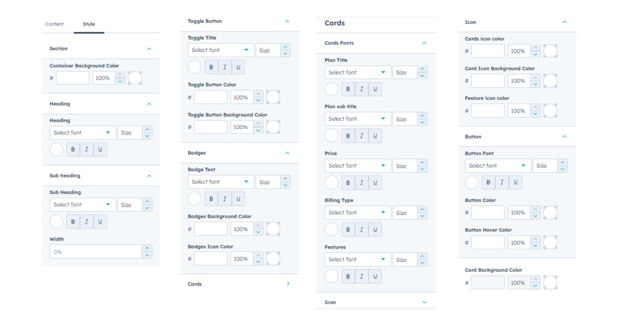Image resolution: width=644 pixels, height=326 pixels.
Task: Toggle underline for Features
Action: coord(375,276)
